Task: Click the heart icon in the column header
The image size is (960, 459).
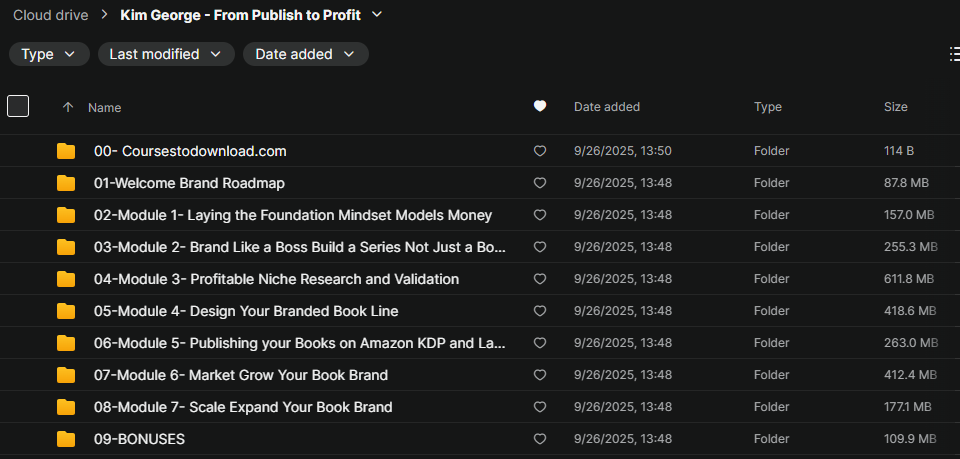Action: [x=540, y=107]
